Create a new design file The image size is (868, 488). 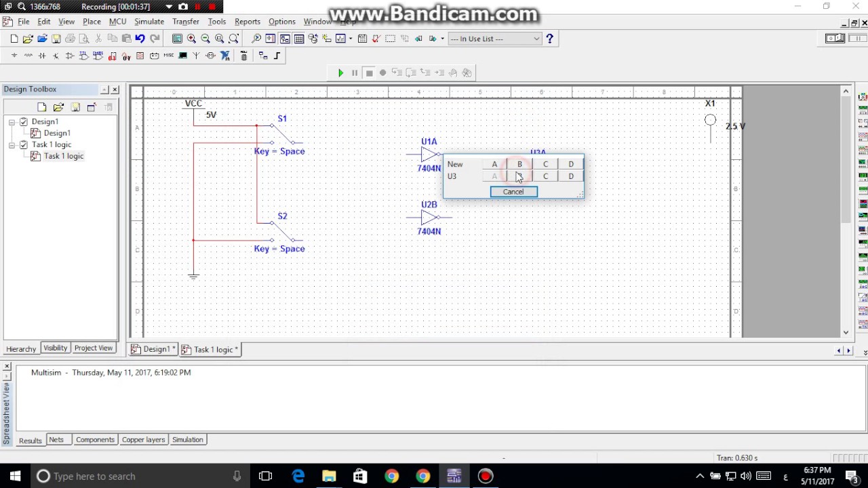14,39
